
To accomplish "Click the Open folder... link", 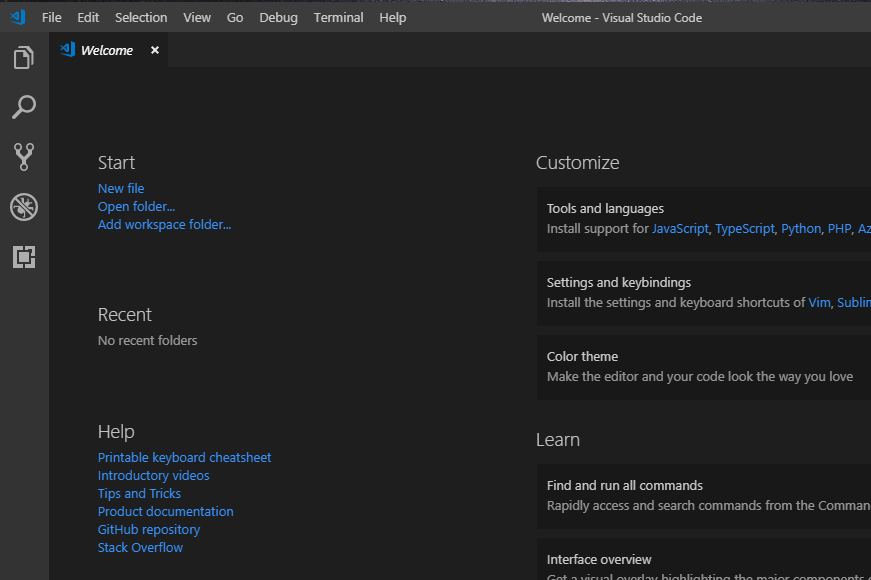I will [137, 207].
